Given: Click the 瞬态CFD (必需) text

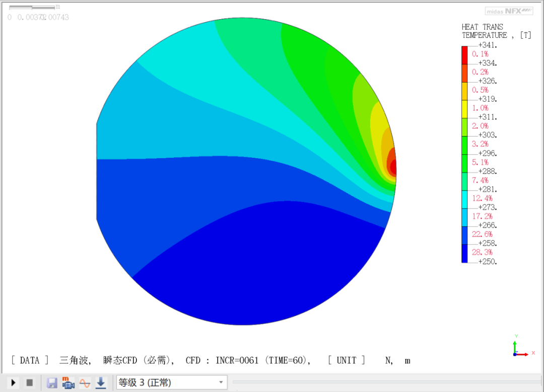Looking at the screenshot, I should 137,360.
